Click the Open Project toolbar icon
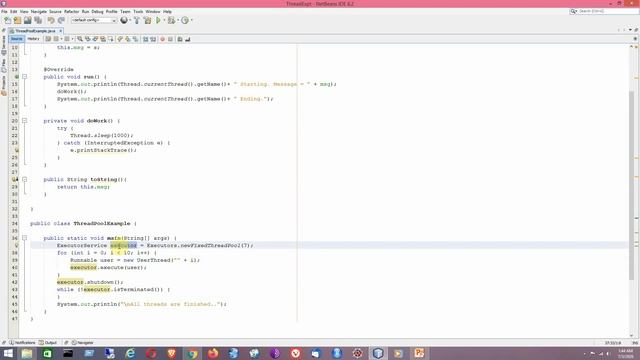Image resolution: width=640 pixels, height=360 pixels. point(28,20)
